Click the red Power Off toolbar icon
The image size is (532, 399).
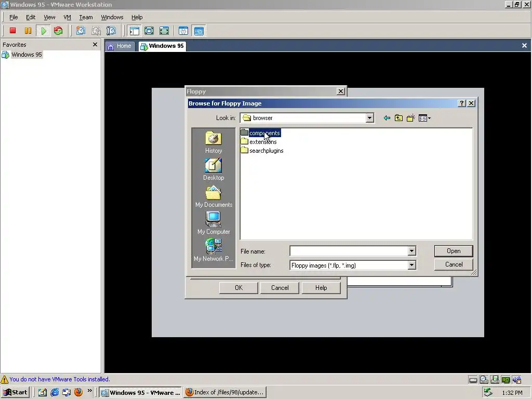coord(12,31)
